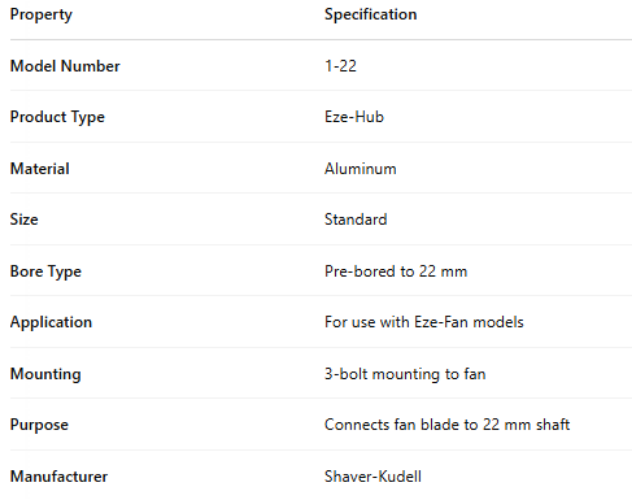Select the Model Number label
The width and height of the screenshot is (632, 500).
pyautogui.click(x=65, y=66)
